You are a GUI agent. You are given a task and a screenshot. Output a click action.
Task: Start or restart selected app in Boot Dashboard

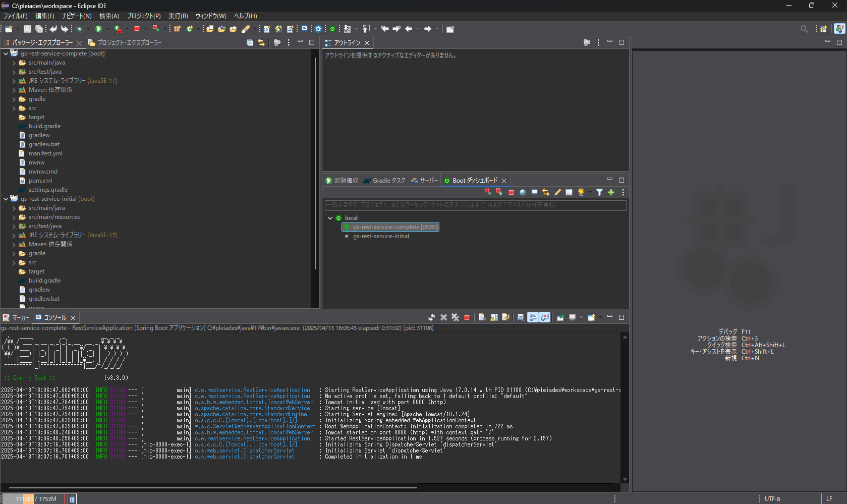click(488, 192)
